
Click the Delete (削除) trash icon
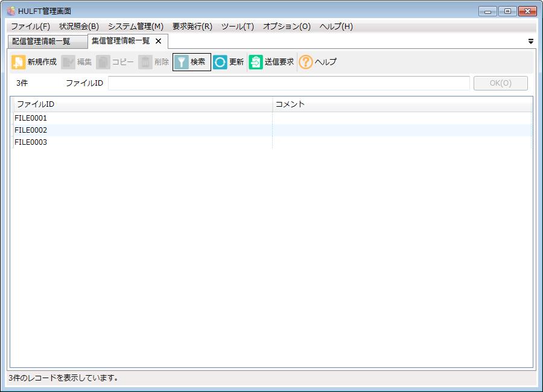point(145,62)
